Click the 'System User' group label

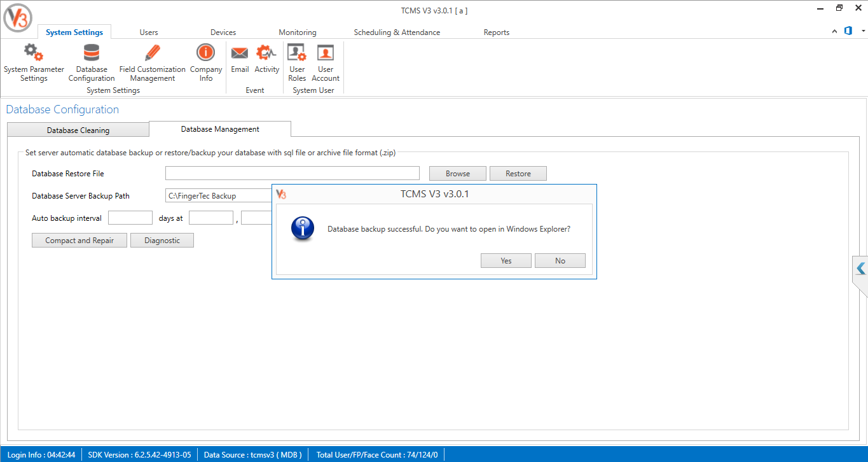pyautogui.click(x=313, y=90)
